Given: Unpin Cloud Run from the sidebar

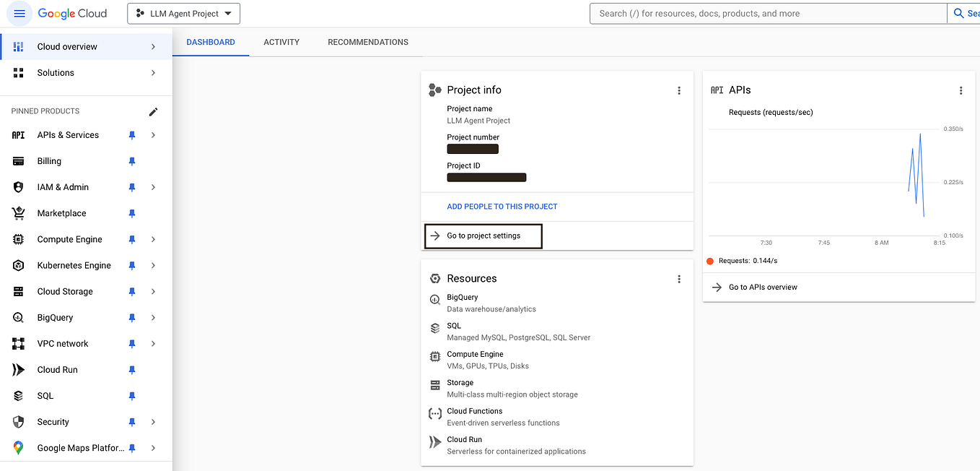Looking at the screenshot, I should 131,369.
